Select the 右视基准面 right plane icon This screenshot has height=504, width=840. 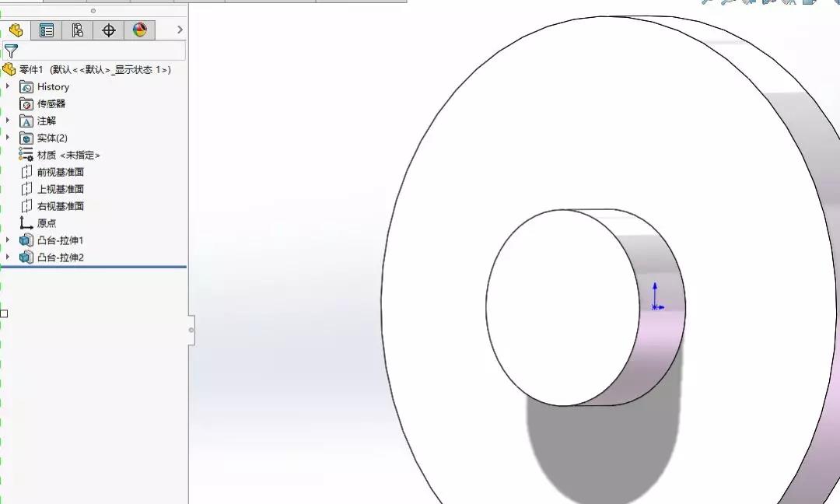(26, 206)
